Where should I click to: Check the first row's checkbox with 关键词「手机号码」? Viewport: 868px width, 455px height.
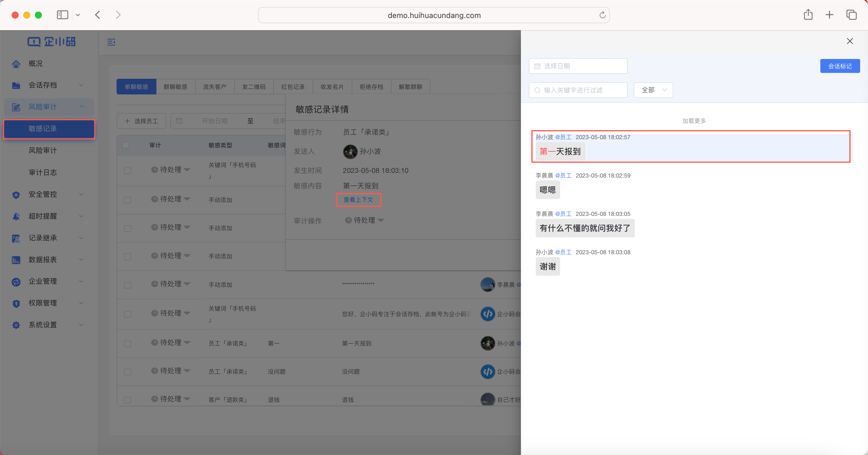[128, 171]
